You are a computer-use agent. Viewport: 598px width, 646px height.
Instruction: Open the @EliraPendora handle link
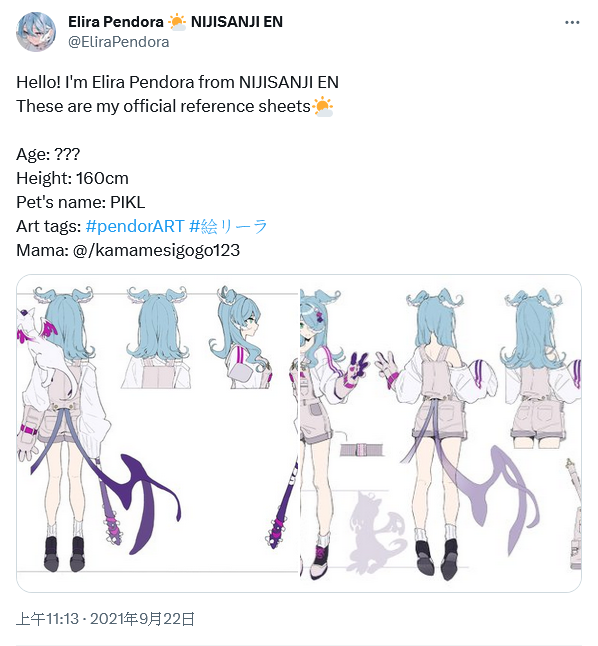[119, 42]
